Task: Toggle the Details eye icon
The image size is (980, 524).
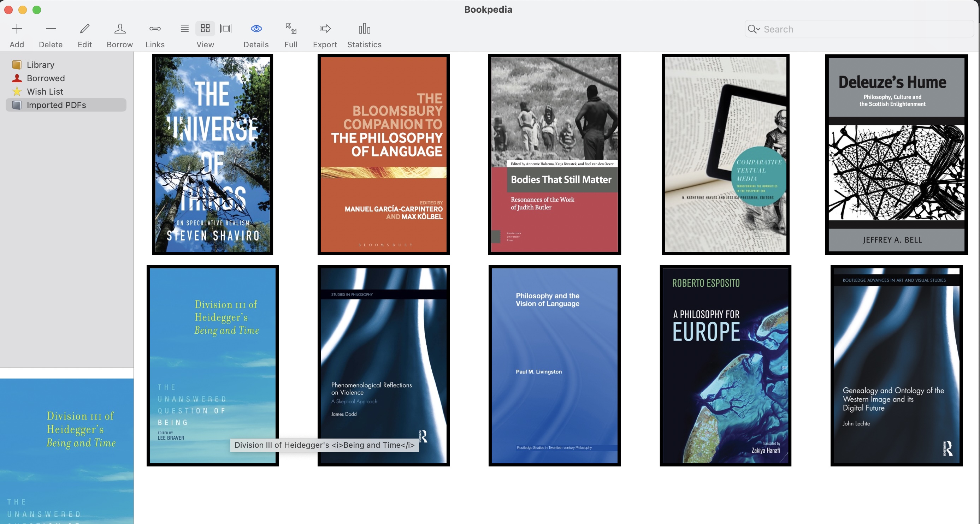Action: click(x=256, y=29)
